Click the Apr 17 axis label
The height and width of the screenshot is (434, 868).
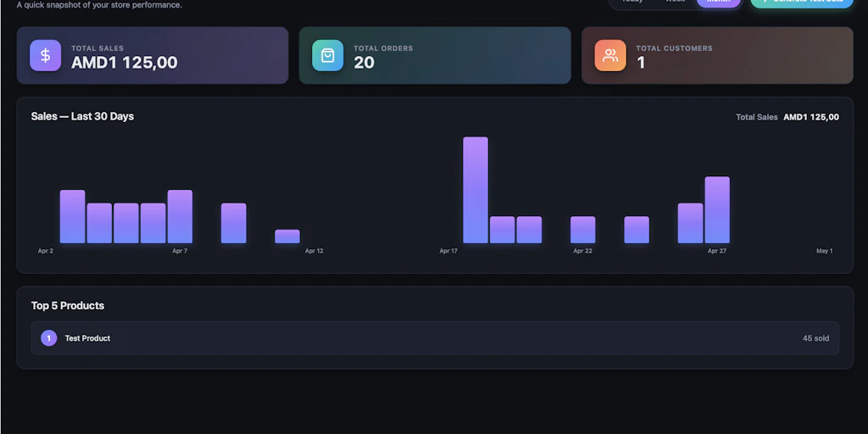pos(448,251)
